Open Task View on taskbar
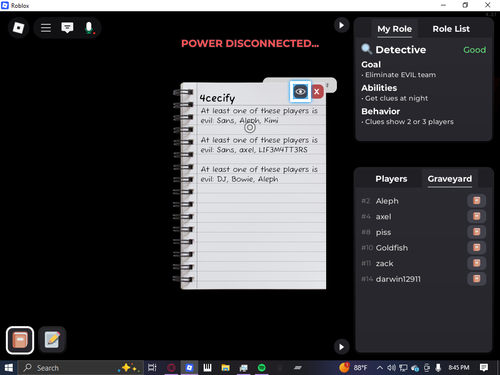The height and width of the screenshot is (375, 500). pyautogui.click(x=152, y=368)
